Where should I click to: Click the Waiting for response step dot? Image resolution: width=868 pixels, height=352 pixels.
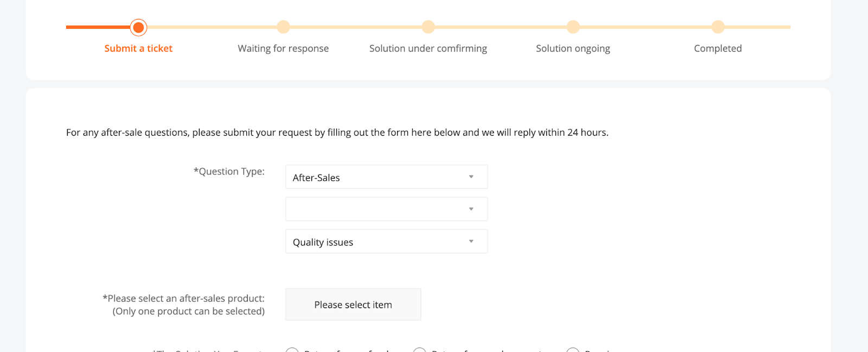pos(283,27)
